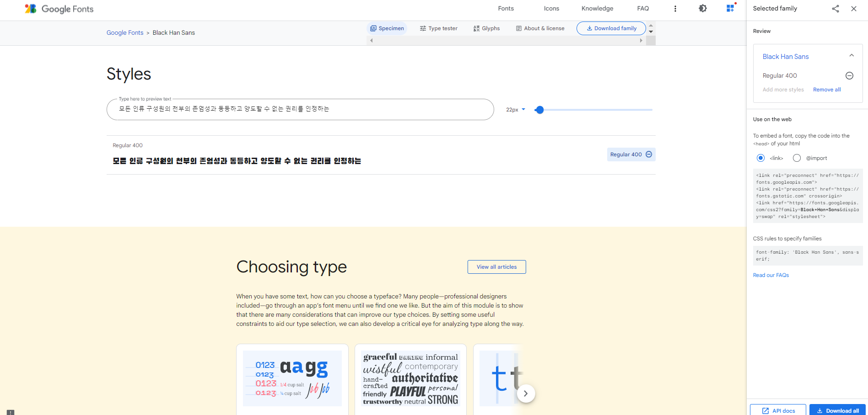Image resolution: width=868 pixels, height=415 pixels.
Task: Click the Download all button
Action: coord(837,410)
